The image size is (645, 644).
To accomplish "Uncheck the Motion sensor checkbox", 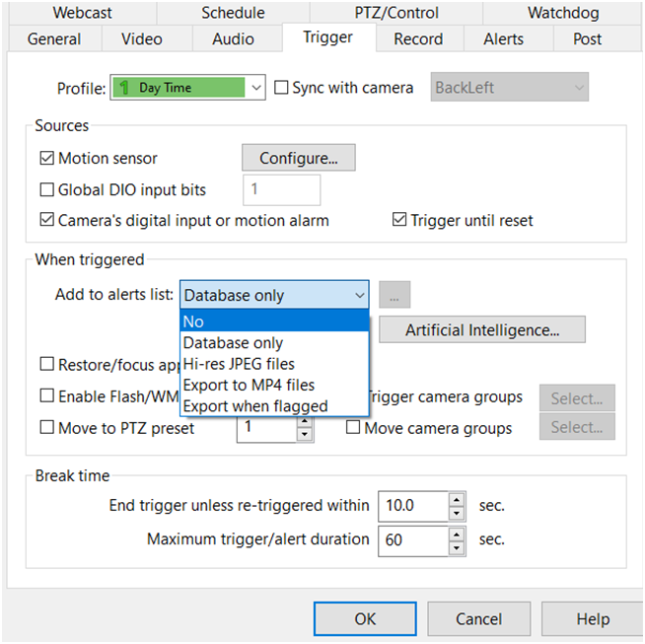I will point(46,159).
